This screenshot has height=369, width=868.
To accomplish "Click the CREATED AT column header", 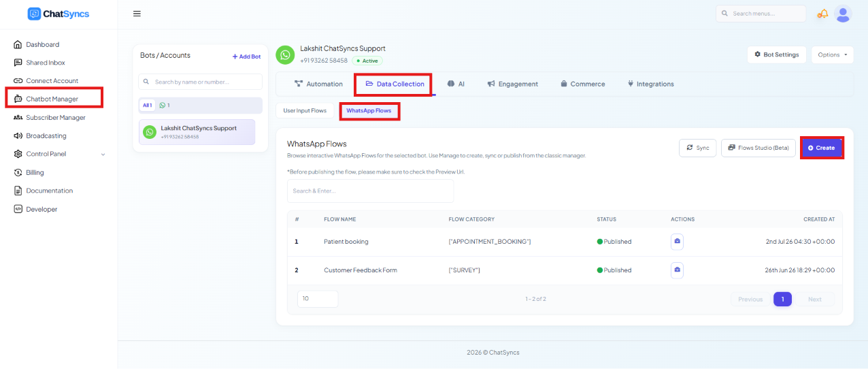I will point(819,219).
